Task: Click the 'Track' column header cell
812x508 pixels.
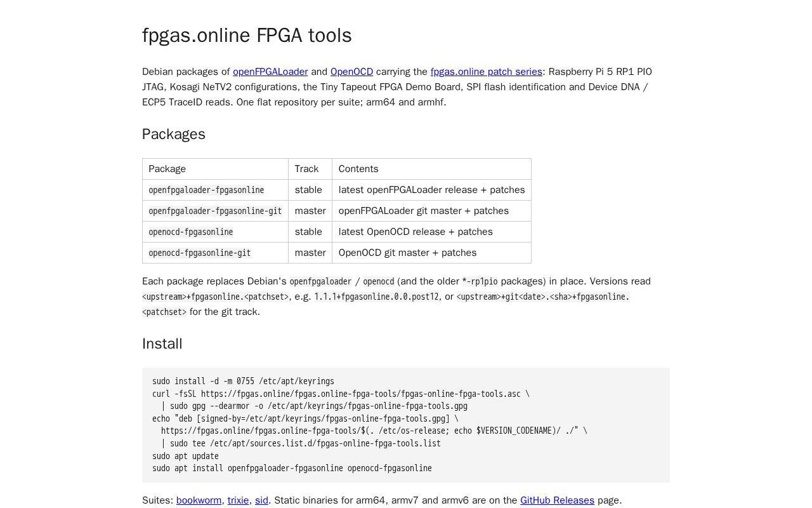Action: click(310, 169)
